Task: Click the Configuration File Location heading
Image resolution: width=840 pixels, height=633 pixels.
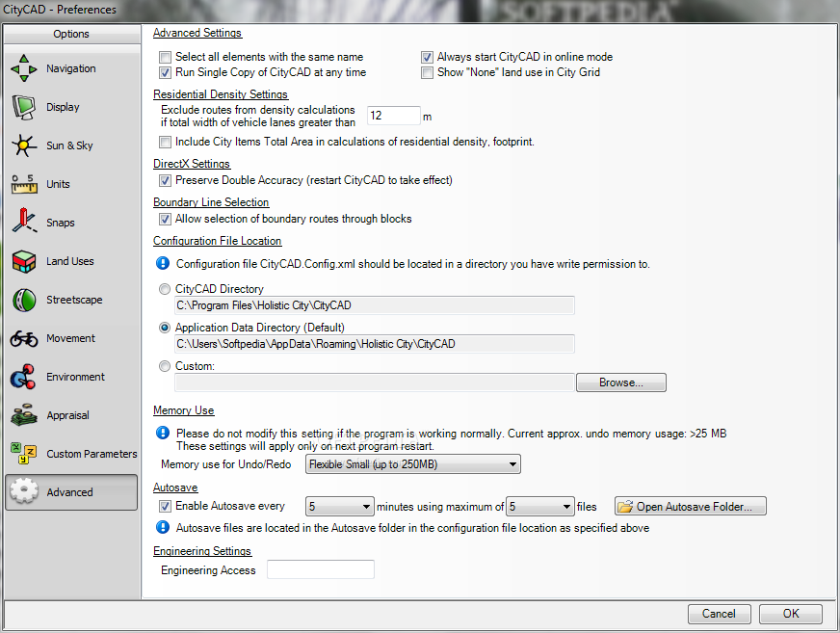Action: [x=217, y=241]
